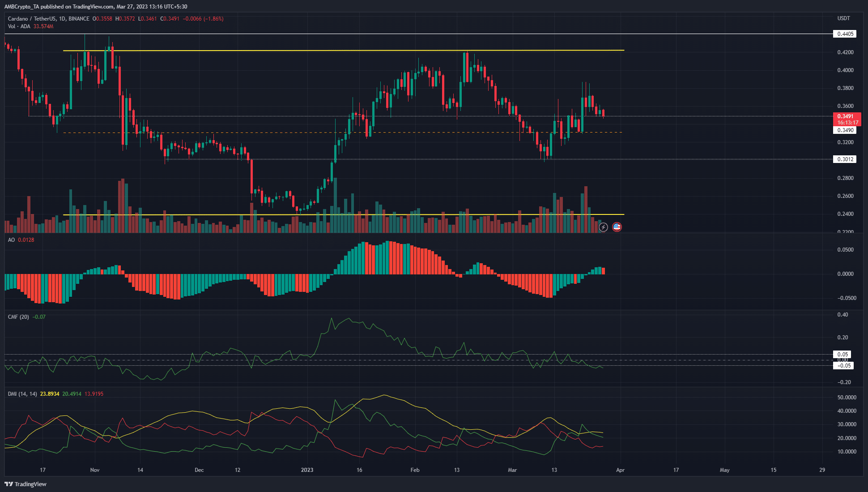Click the 2023 marker on the time axis

307,470
